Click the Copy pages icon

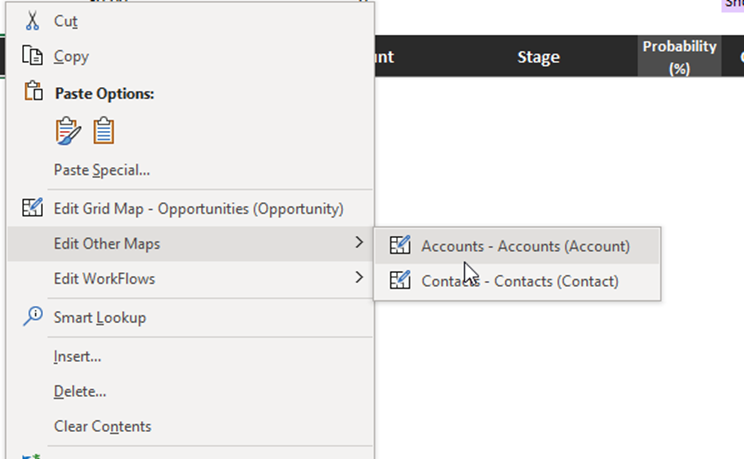[x=33, y=56]
